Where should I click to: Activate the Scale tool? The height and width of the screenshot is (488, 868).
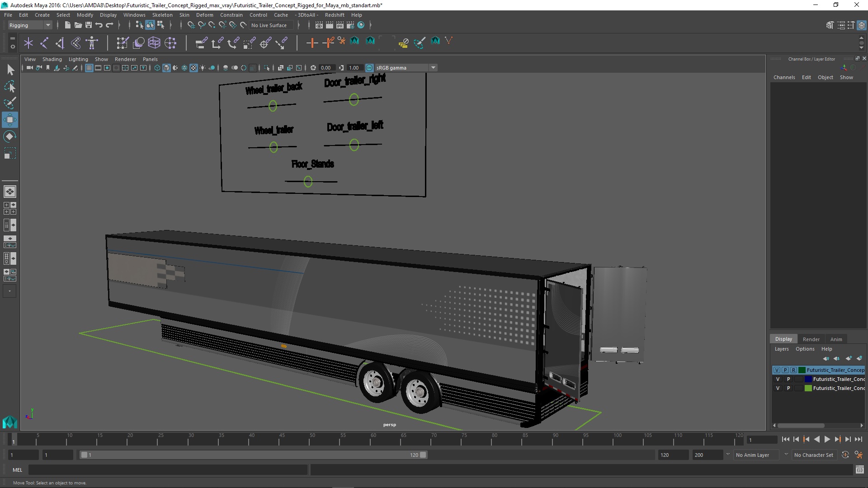coord(10,154)
